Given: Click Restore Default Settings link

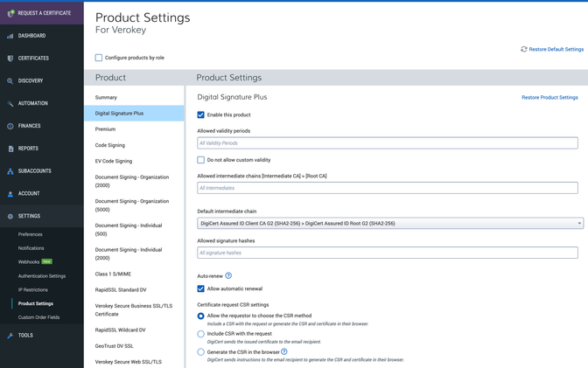Looking at the screenshot, I should coord(552,49).
